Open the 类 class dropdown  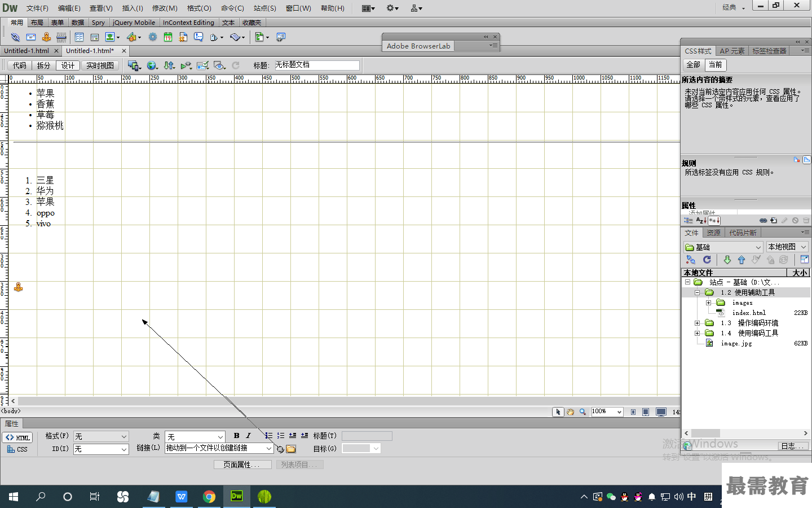(x=195, y=436)
